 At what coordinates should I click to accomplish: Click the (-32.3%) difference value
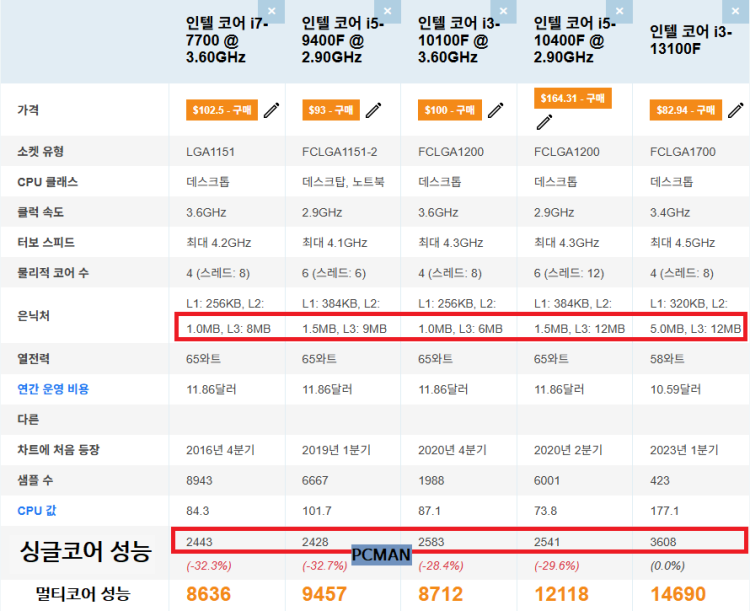(x=209, y=566)
